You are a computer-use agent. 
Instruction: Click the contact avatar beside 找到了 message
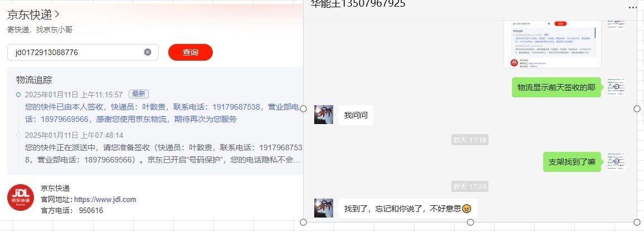324,208
